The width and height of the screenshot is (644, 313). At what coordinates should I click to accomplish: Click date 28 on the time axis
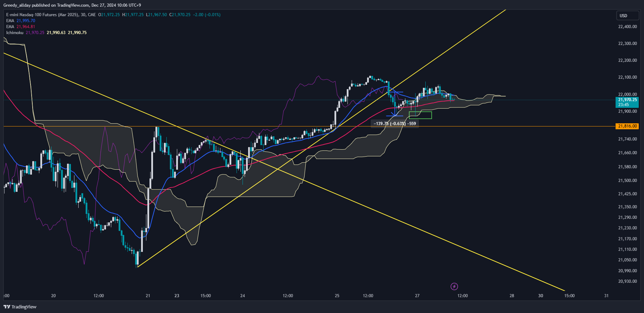(x=512, y=296)
